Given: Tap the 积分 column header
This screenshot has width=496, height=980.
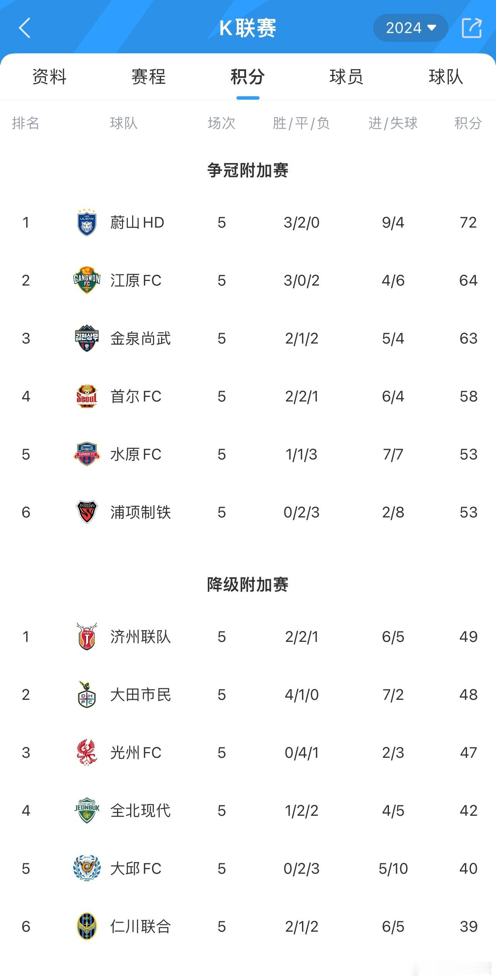Looking at the screenshot, I should (468, 123).
